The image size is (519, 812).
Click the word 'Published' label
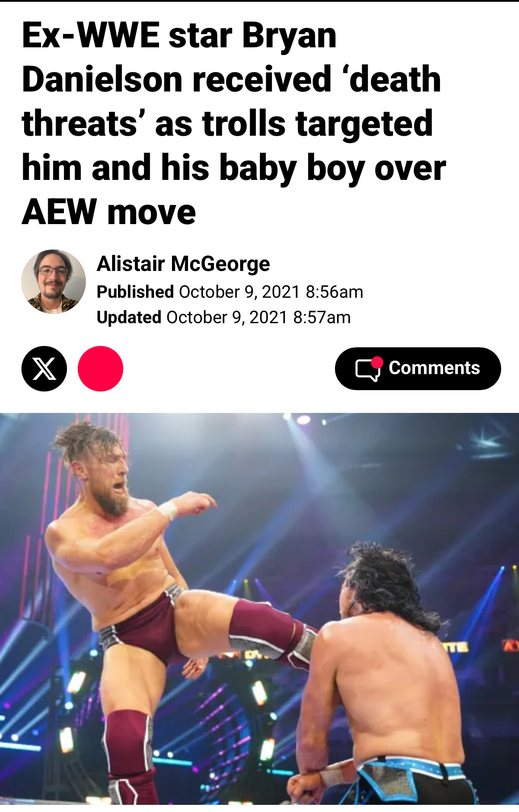point(135,292)
